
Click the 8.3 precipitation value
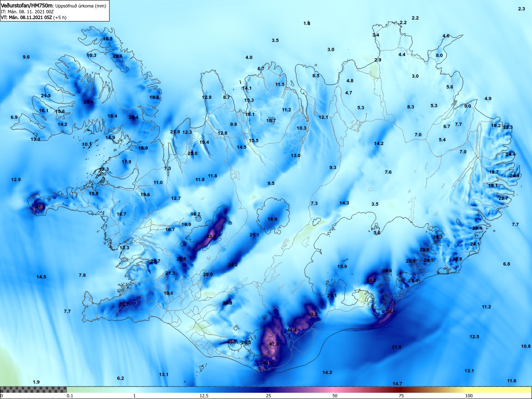411,107
